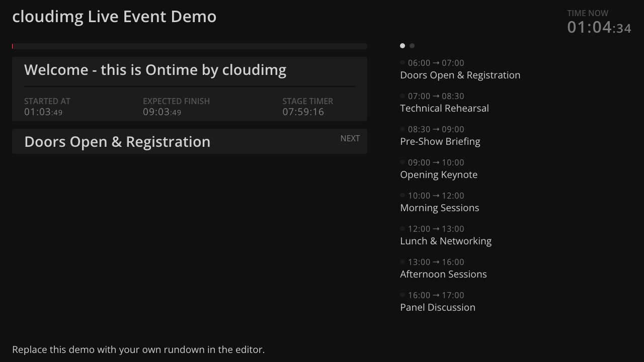Click the "TIME NOW" label

(x=588, y=13)
